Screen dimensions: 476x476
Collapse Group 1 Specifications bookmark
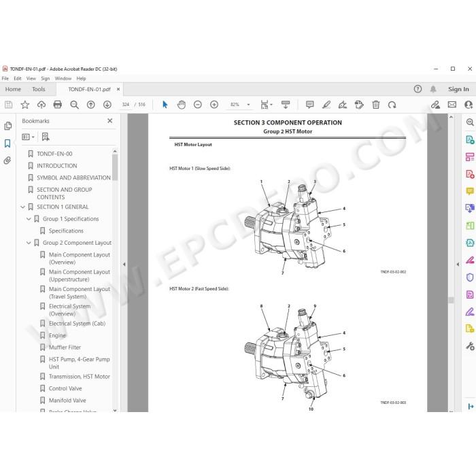click(29, 219)
